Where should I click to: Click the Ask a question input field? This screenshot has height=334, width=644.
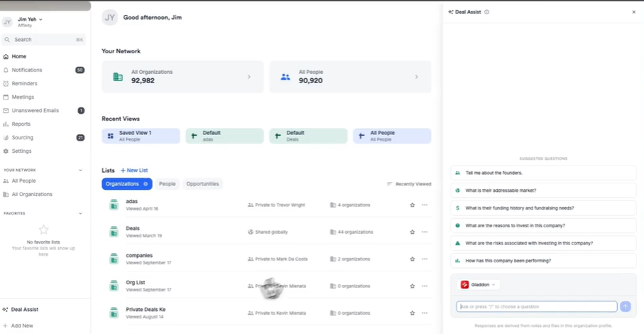pyautogui.click(x=536, y=306)
